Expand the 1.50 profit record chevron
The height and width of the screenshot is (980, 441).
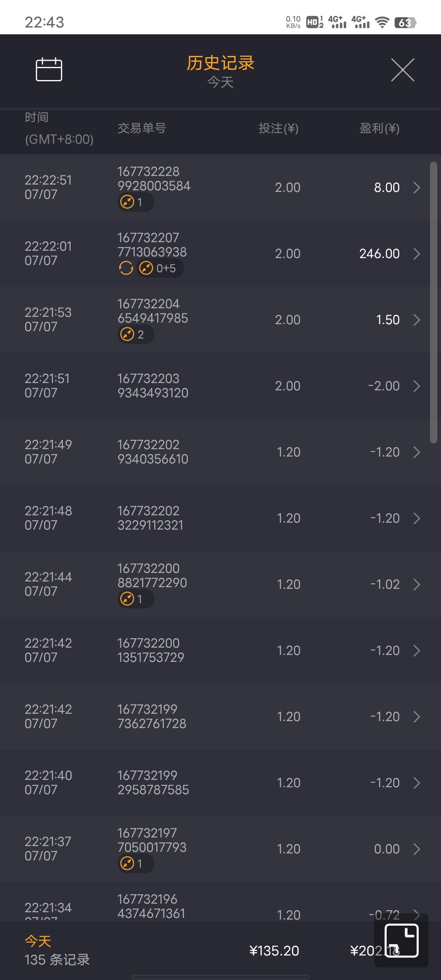pos(416,320)
